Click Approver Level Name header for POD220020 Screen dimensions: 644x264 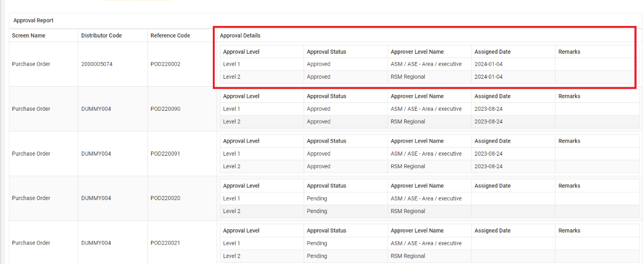(417, 186)
